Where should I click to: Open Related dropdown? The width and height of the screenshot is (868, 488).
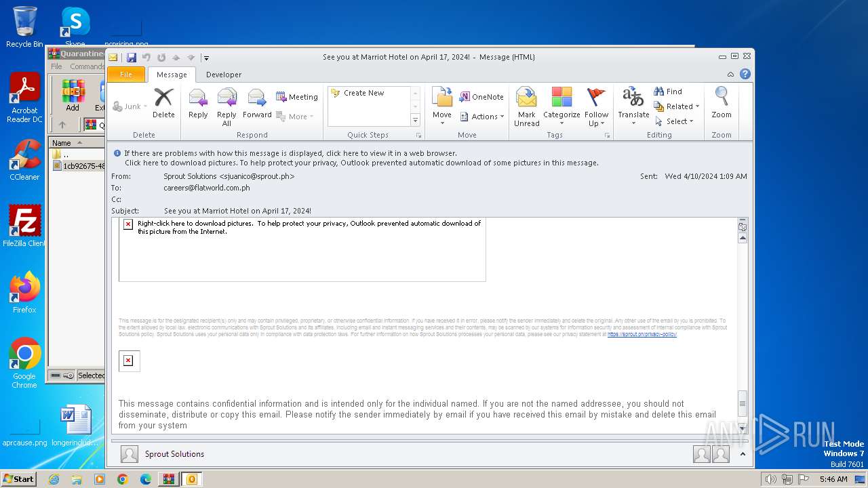[676, 106]
